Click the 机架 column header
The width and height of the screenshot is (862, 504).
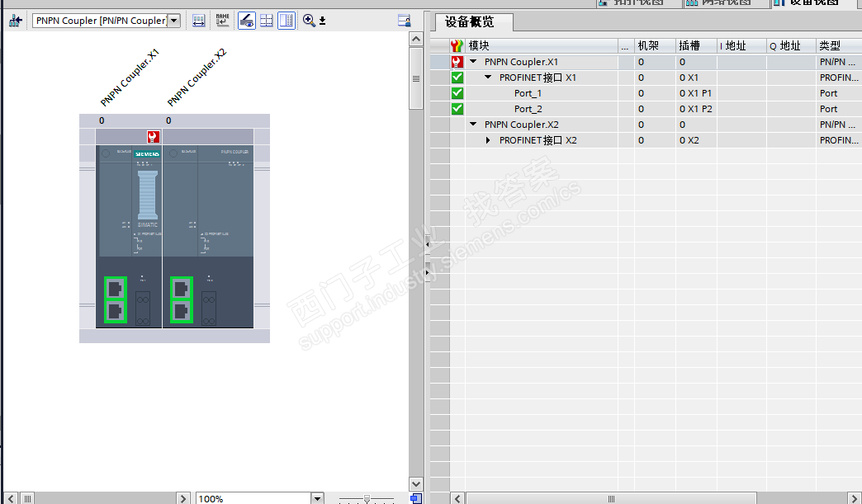654,45
